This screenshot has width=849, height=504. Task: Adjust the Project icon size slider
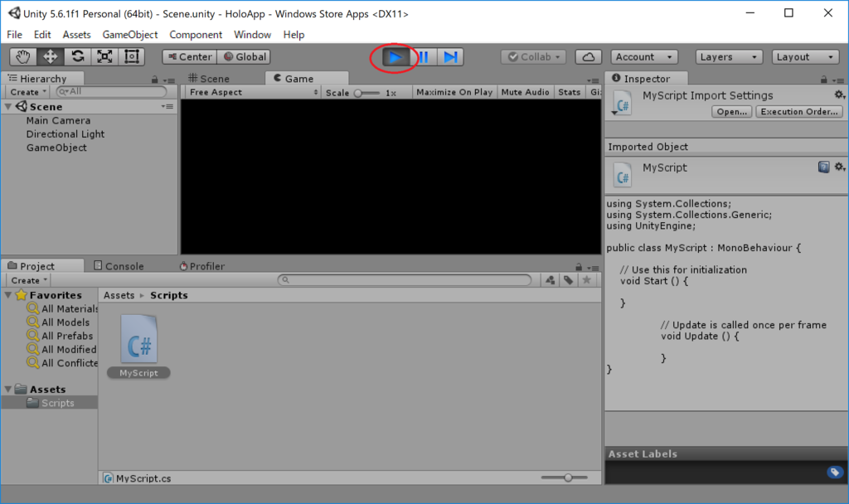564,477
